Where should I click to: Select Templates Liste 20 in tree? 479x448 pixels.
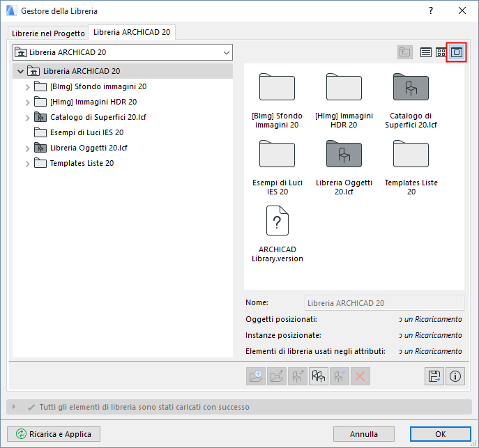point(82,163)
